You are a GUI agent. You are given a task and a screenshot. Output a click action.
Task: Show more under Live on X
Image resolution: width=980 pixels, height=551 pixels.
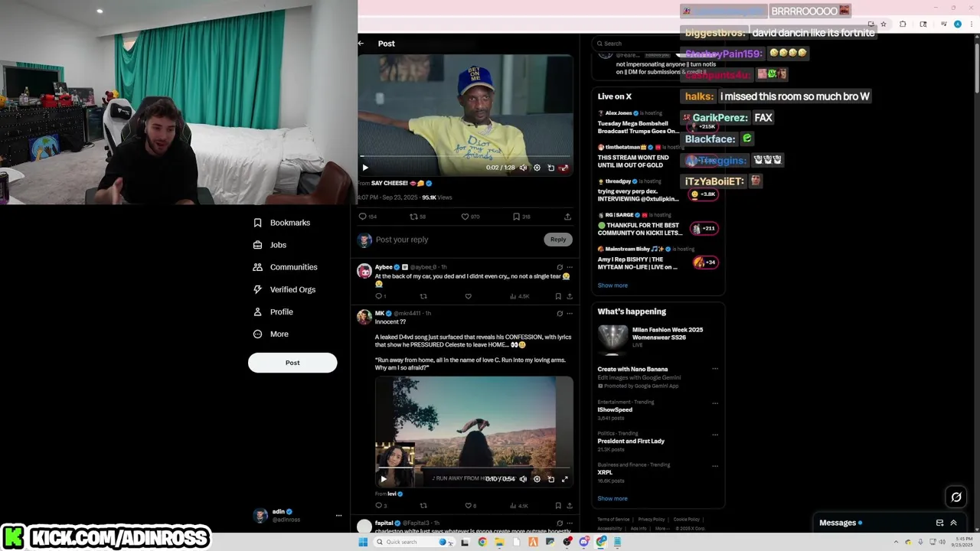612,285
